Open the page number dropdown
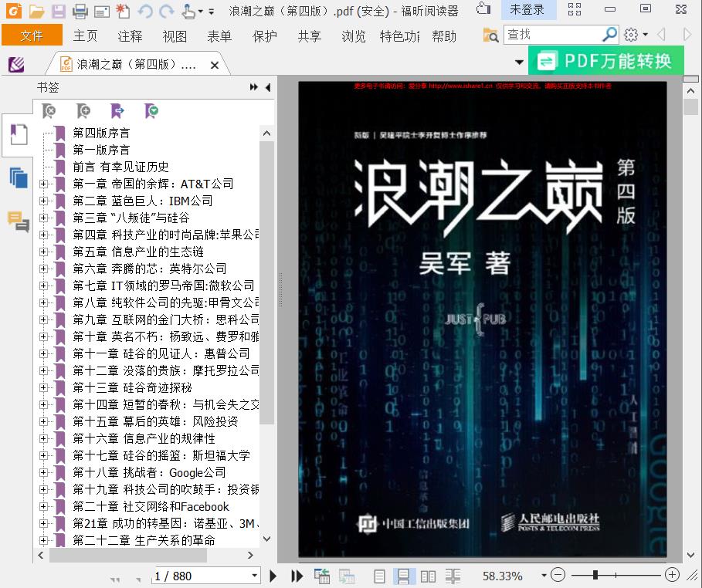This screenshot has width=702, height=588. (254, 576)
